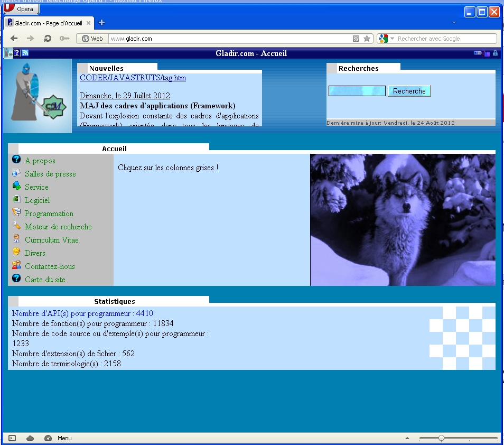
Task: Open the closed tabs dropdown arrow
Action: click(x=453, y=23)
